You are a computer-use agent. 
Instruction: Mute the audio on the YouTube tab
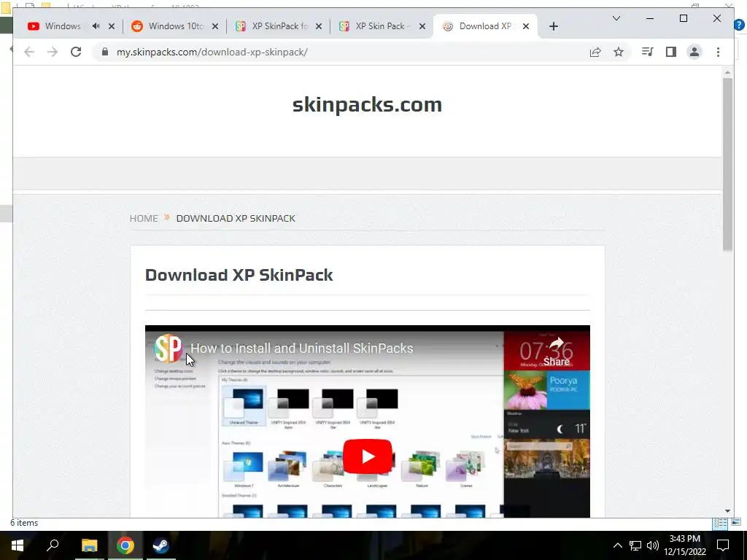(96, 26)
